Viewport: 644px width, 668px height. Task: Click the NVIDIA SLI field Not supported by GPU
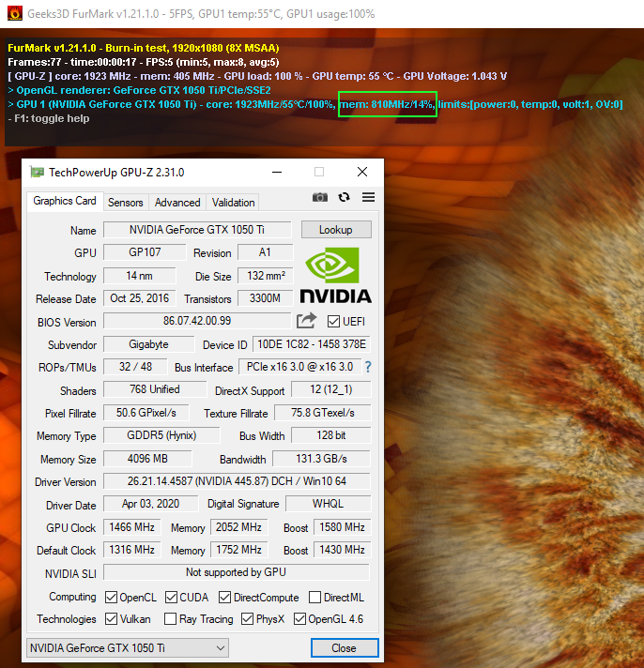point(237,572)
